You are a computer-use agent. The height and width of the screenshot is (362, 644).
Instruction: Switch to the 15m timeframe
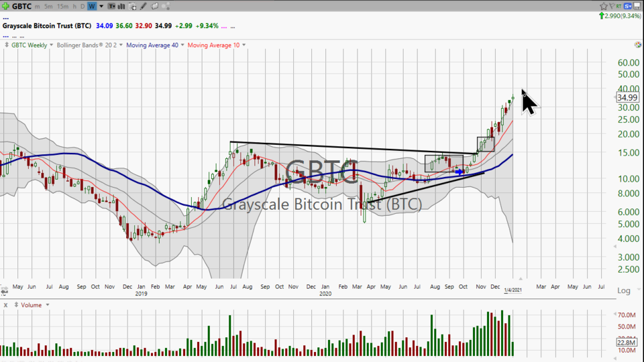[x=63, y=6]
